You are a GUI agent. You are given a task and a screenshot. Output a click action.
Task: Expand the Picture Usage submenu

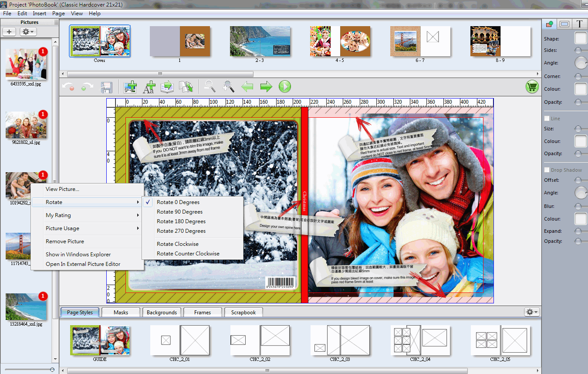88,228
